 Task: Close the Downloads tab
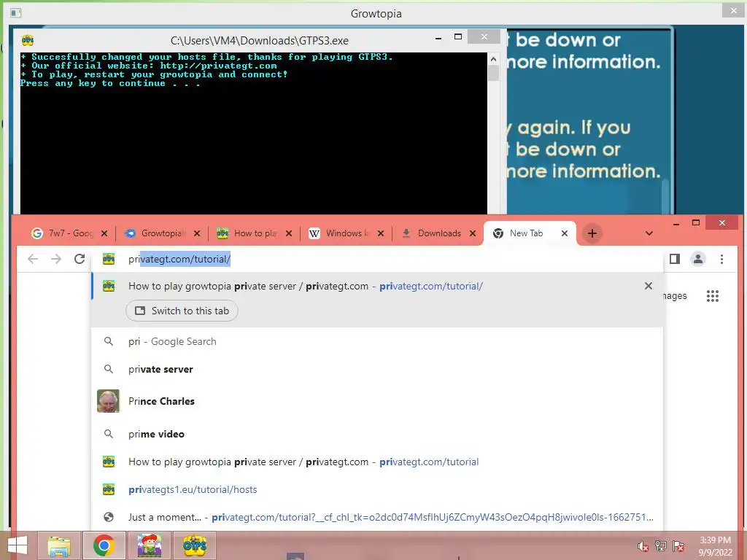click(473, 233)
